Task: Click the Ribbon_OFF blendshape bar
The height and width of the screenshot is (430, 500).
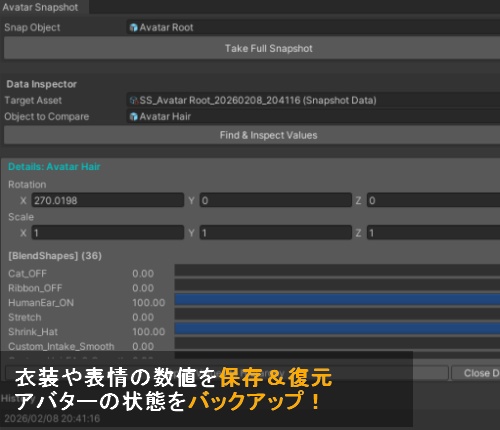Action: click(337, 285)
